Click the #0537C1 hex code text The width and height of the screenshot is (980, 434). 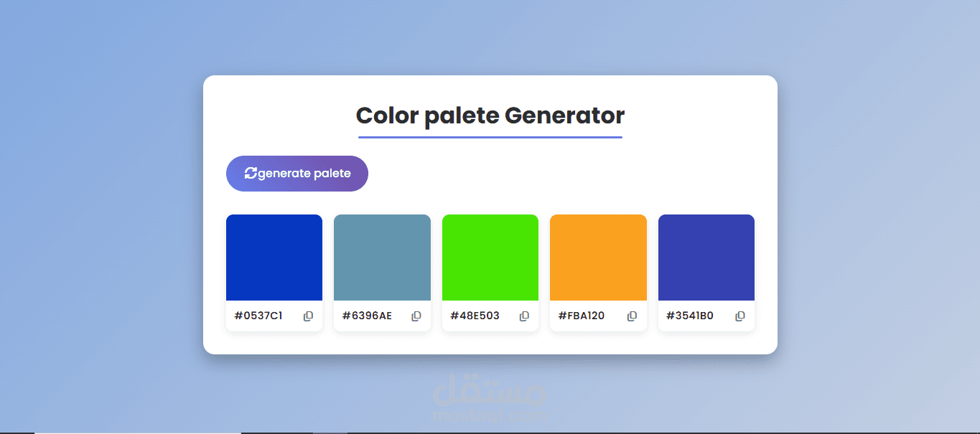pyautogui.click(x=260, y=316)
